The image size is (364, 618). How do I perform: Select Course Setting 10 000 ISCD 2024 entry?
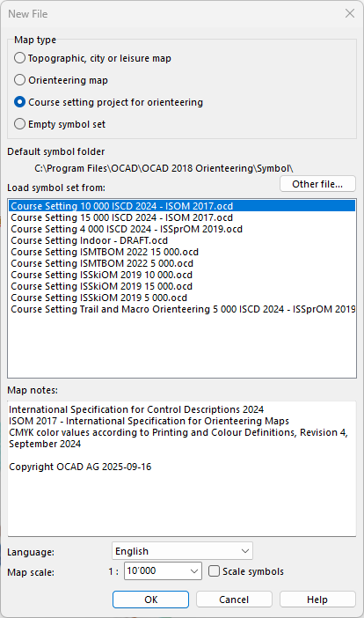[x=182, y=206]
